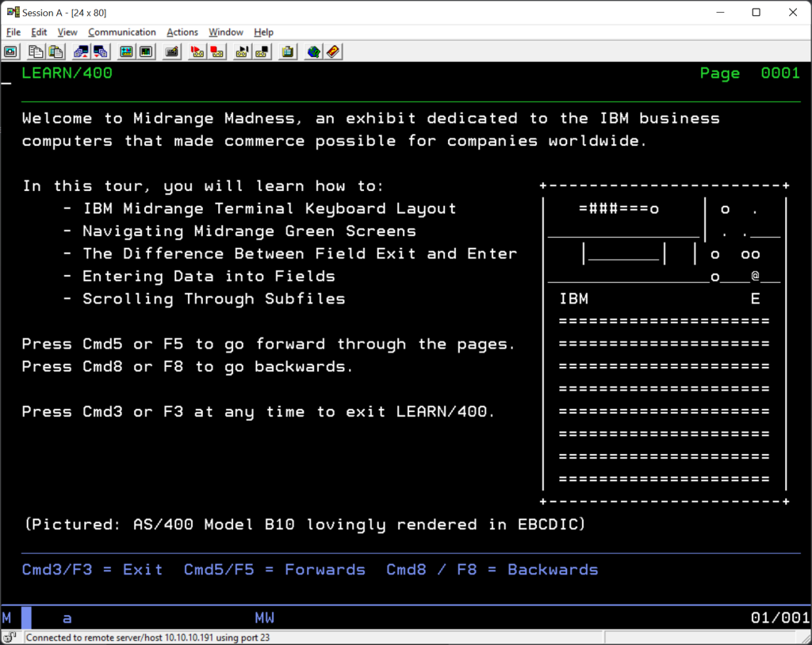This screenshot has height=645, width=812.
Task: Close the Session A window
Action: click(793, 12)
